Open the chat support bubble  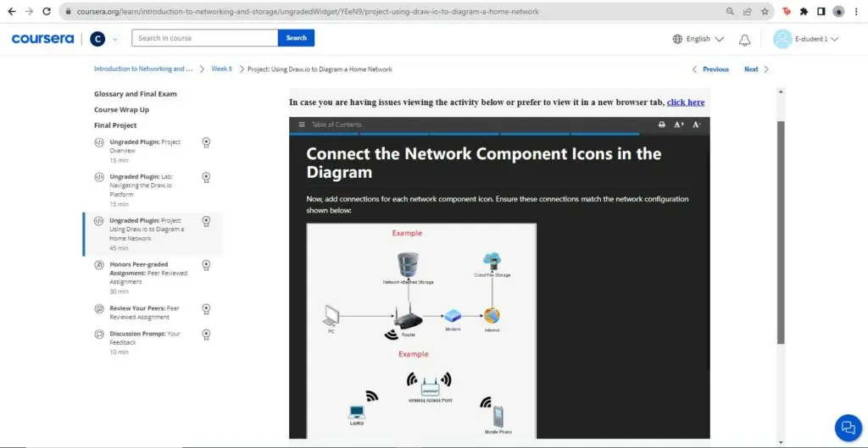[x=848, y=428]
